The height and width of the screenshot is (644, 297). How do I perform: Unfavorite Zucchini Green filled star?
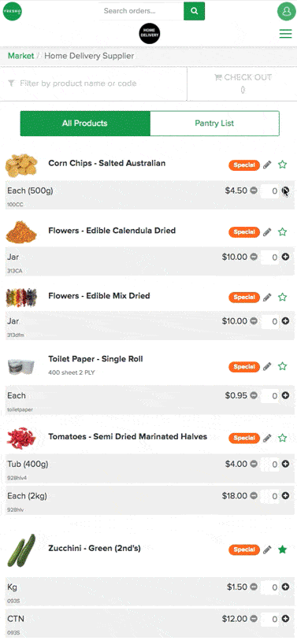282,549
